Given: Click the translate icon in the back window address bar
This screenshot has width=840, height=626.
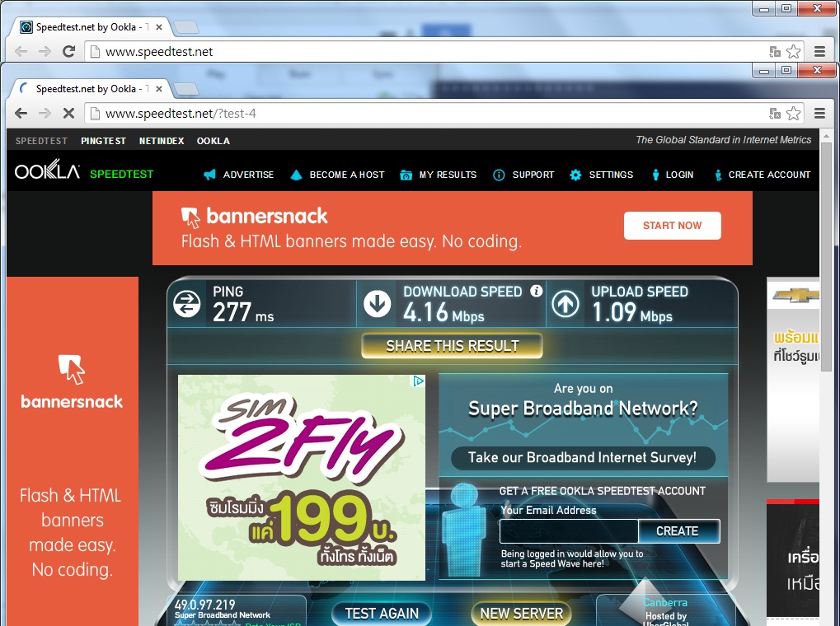Looking at the screenshot, I should 775,51.
